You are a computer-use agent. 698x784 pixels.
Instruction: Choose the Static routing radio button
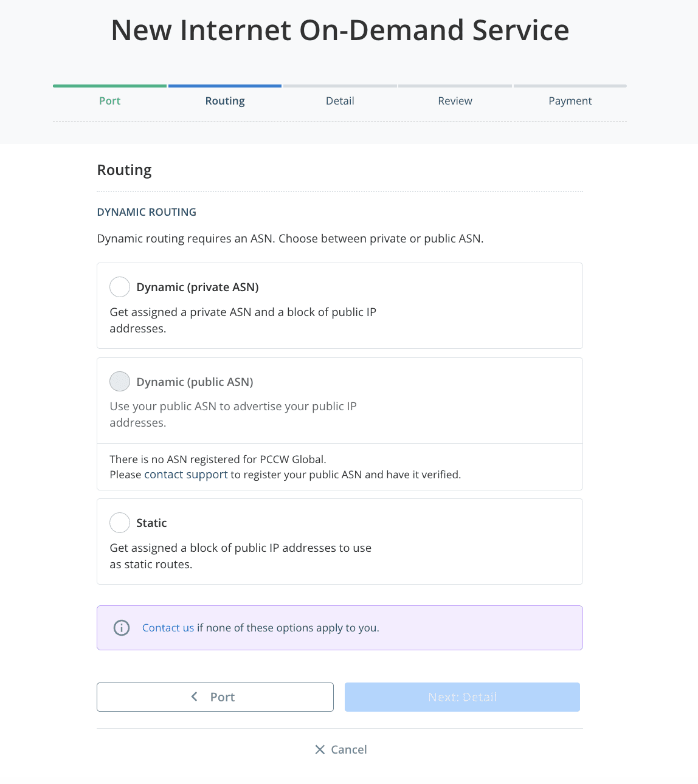(120, 523)
